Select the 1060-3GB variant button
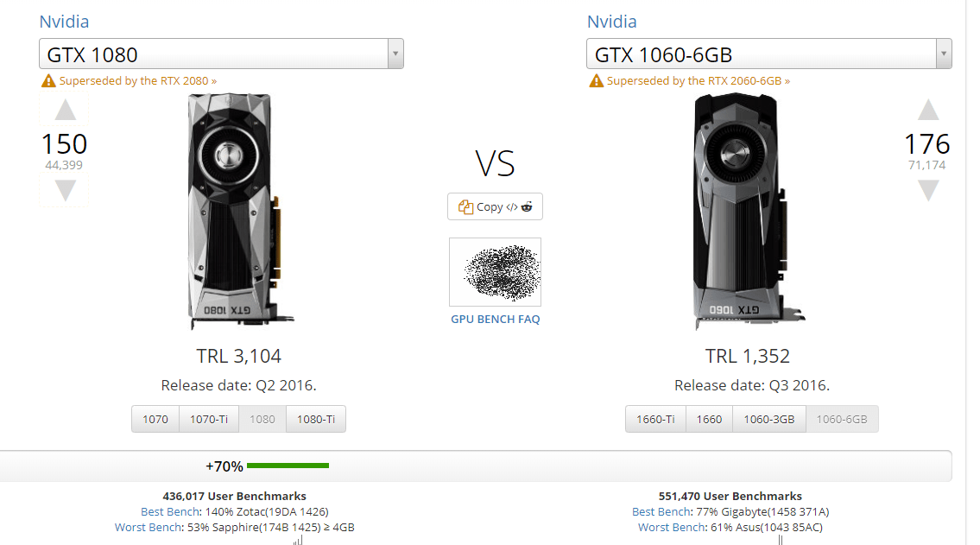Screen dimensions: 980x545 (x=769, y=419)
